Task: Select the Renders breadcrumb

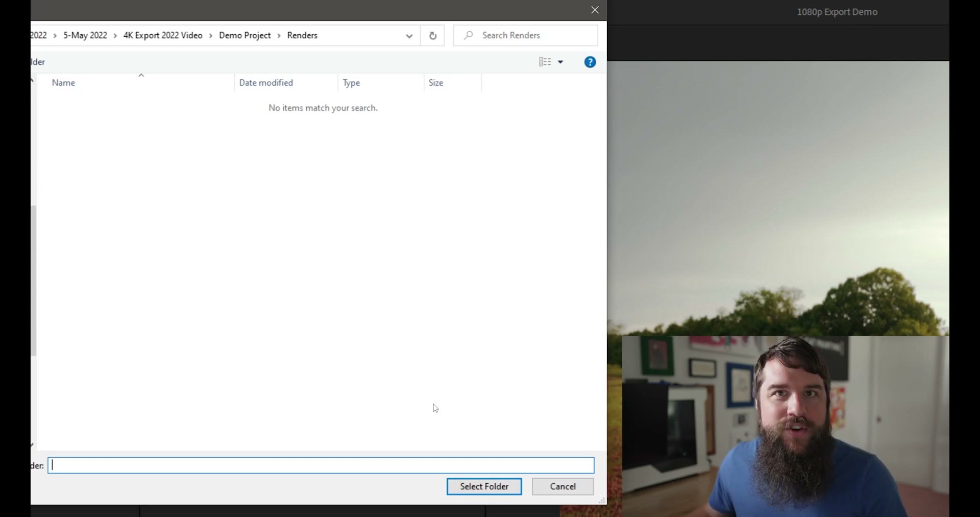Action: point(302,35)
